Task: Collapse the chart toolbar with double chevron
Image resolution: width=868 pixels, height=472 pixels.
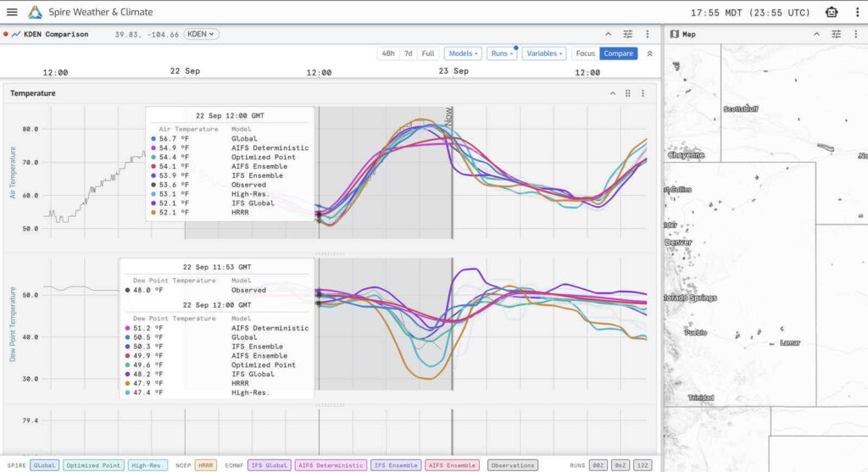Action: click(x=649, y=53)
